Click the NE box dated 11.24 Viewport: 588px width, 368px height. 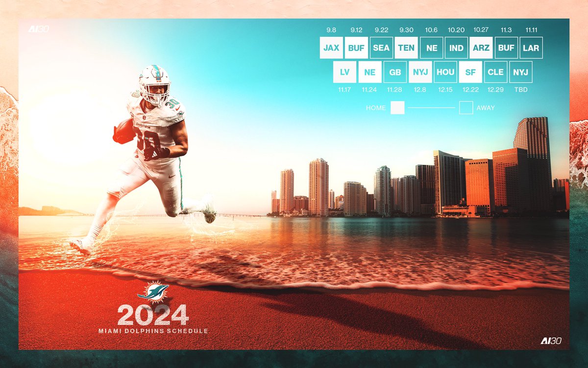click(369, 72)
